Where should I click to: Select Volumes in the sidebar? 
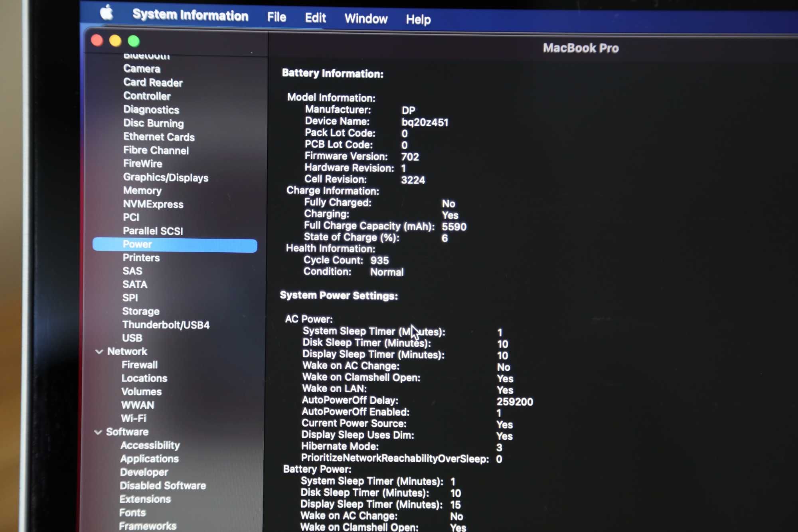(142, 392)
